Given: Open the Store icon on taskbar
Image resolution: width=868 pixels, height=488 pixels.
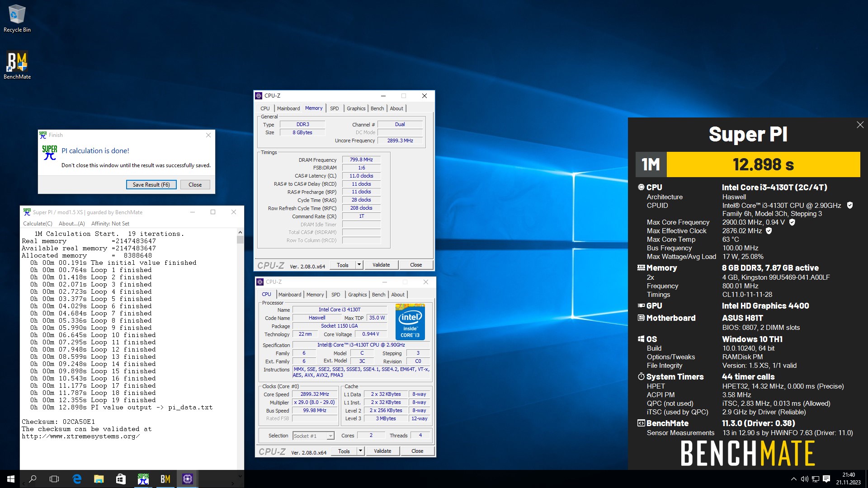Looking at the screenshot, I should 121,479.
